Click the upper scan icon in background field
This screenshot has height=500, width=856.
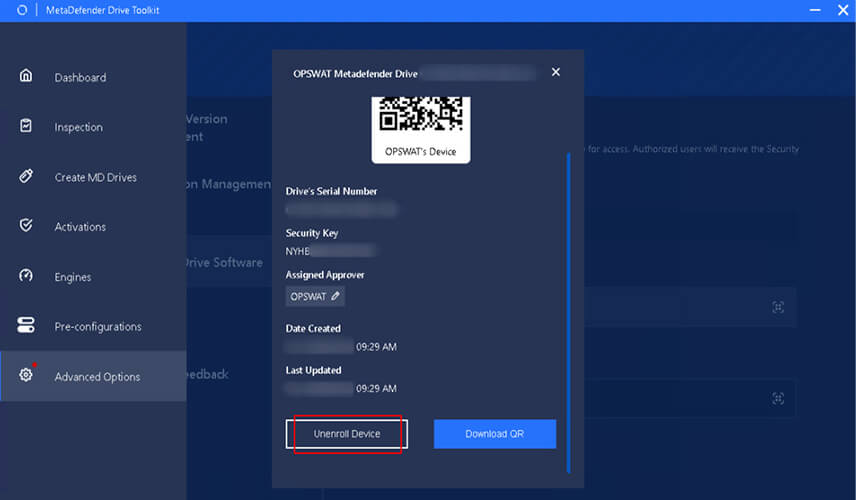point(778,307)
